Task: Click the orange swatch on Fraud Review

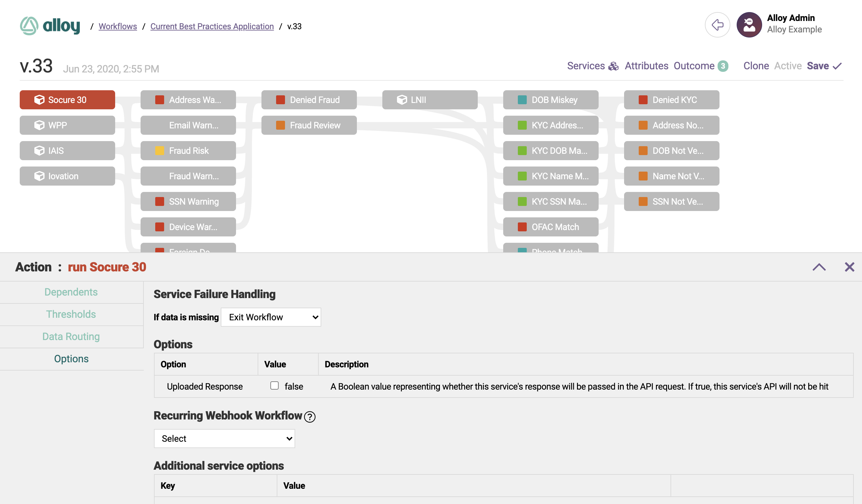Action: (x=281, y=125)
